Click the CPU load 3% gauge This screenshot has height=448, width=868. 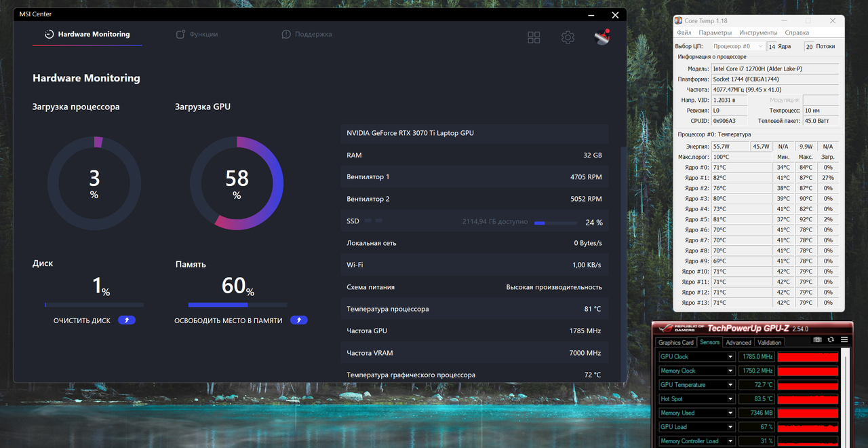point(94,183)
